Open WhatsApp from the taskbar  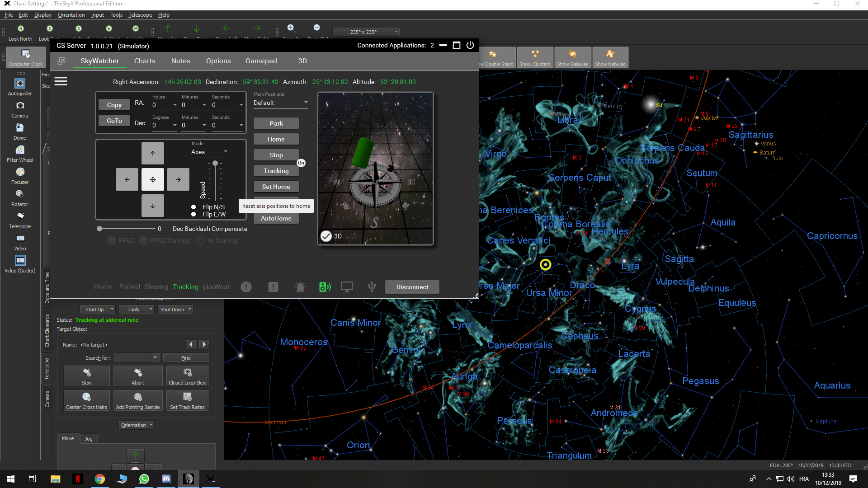click(x=144, y=479)
